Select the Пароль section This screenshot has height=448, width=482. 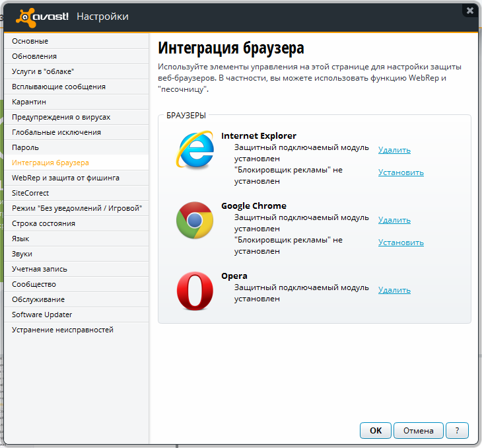click(77, 147)
